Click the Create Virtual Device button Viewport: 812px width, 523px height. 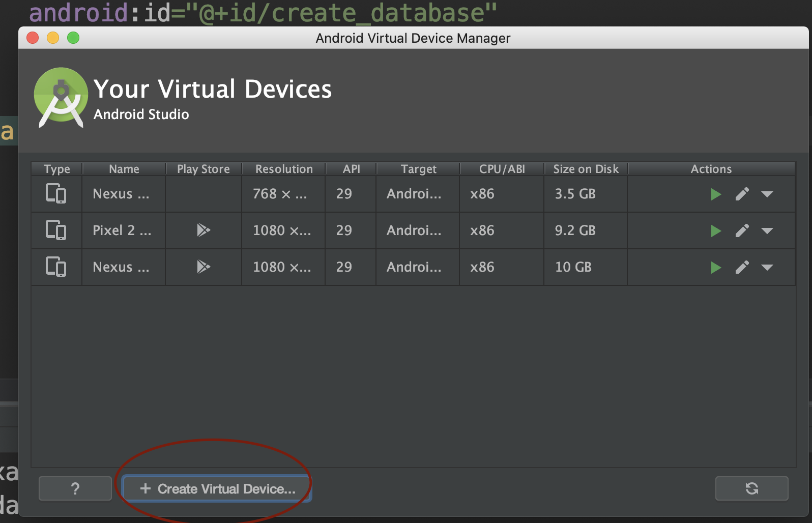tap(217, 489)
